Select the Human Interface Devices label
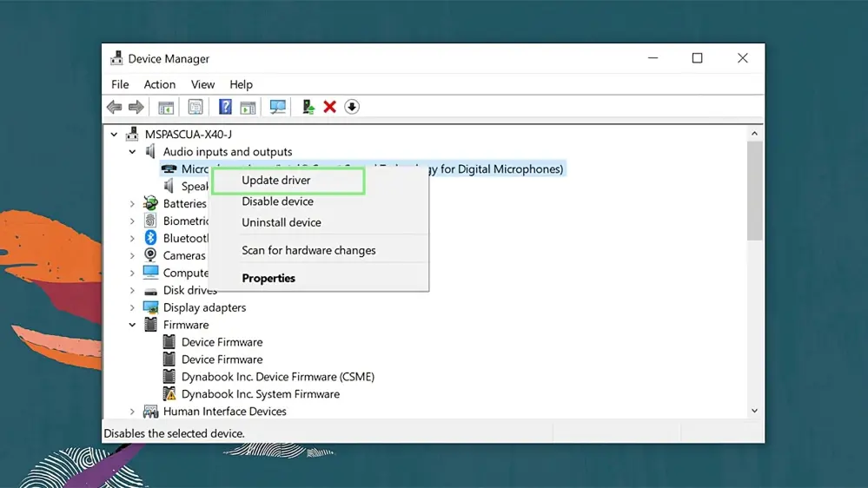Image resolution: width=868 pixels, height=488 pixels. (224, 411)
